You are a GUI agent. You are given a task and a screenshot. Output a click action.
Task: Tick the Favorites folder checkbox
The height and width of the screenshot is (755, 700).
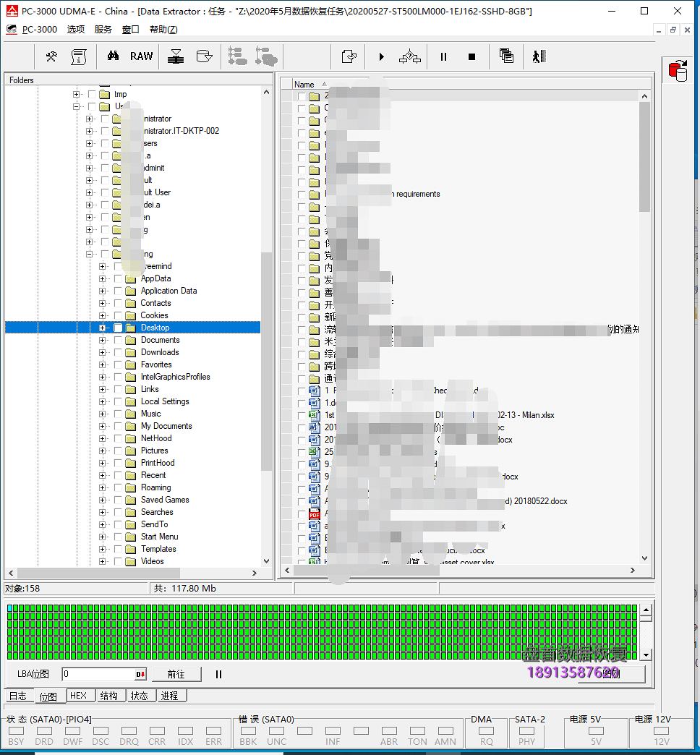[x=118, y=364]
